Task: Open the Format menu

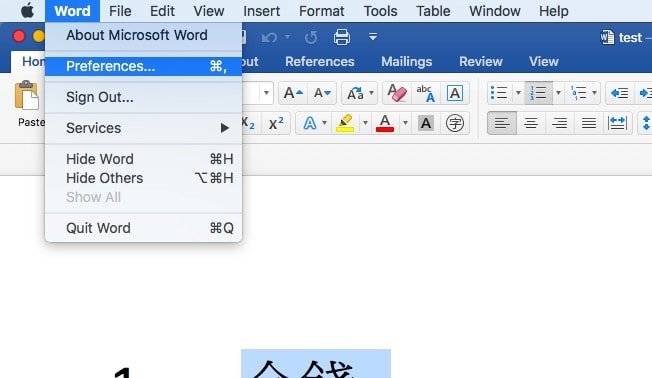Action: [x=321, y=11]
